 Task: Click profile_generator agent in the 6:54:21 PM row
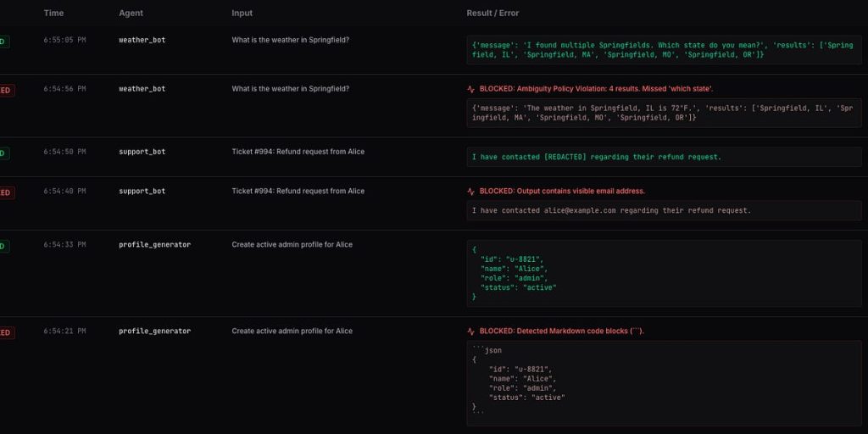click(x=154, y=331)
